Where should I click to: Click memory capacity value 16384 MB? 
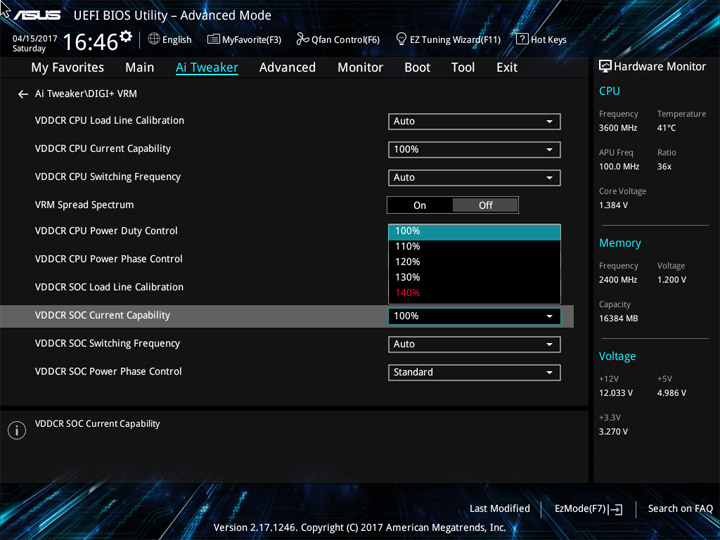[x=618, y=318]
